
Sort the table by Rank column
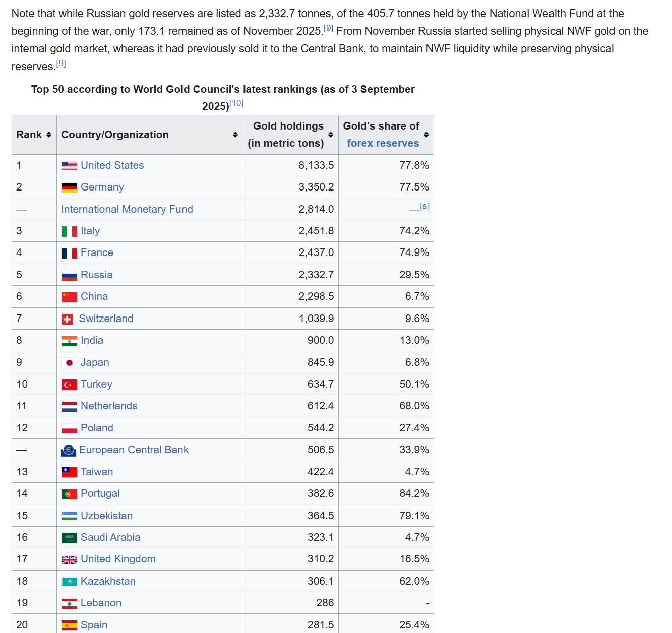(x=49, y=135)
